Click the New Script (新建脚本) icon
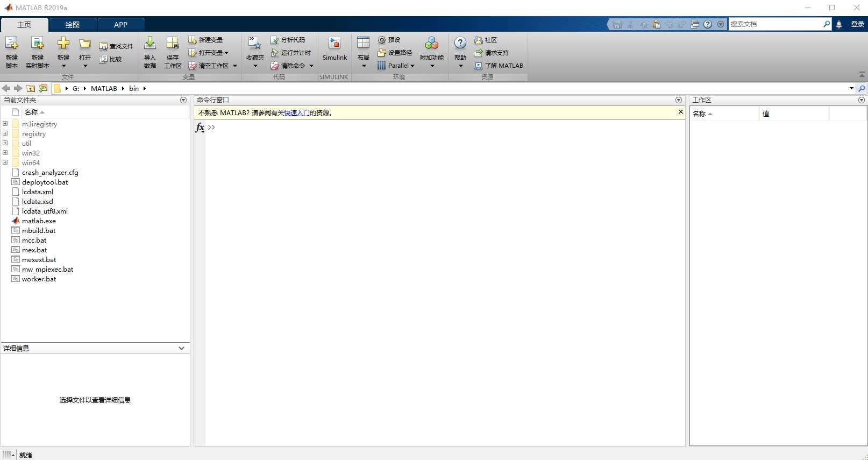The width and height of the screenshot is (868, 460). (x=12, y=44)
